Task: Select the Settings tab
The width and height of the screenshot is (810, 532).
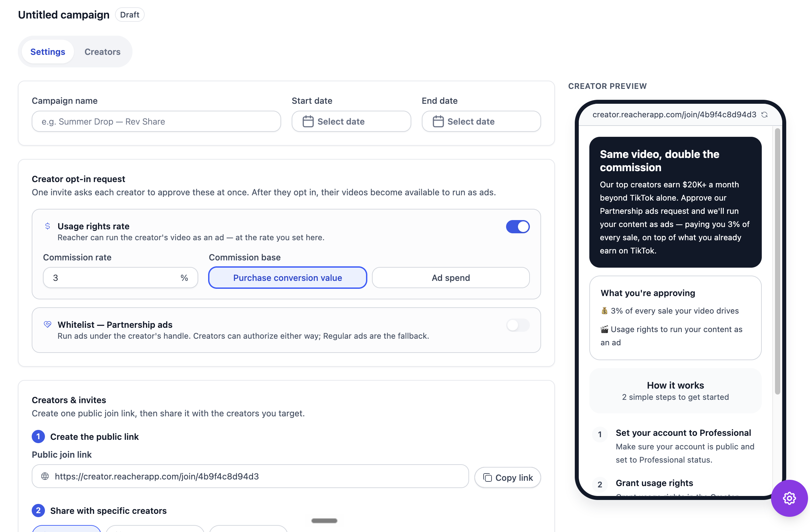Action: pyautogui.click(x=48, y=52)
